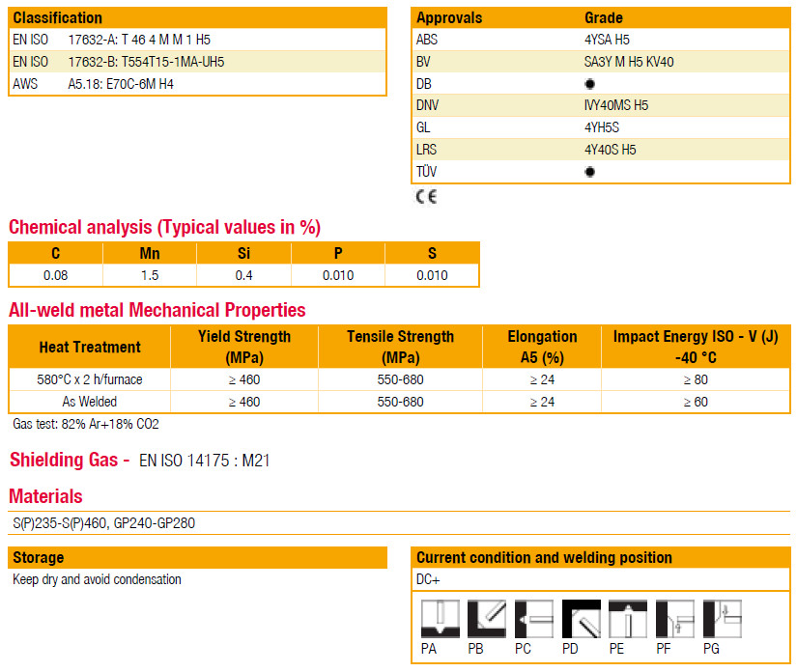Image resolution: width=797 pixels, height=672 pixels.
Task: Click the Impact Energy ISO-V column header
Action: 695,347
